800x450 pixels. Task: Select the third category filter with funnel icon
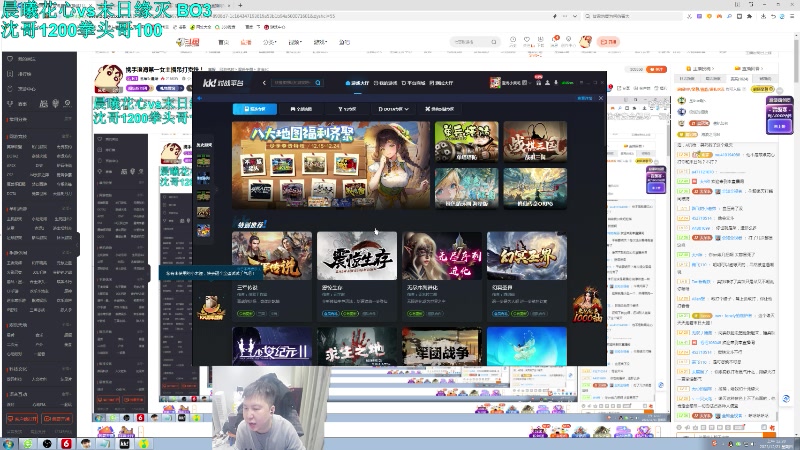(x=347, y=109)
